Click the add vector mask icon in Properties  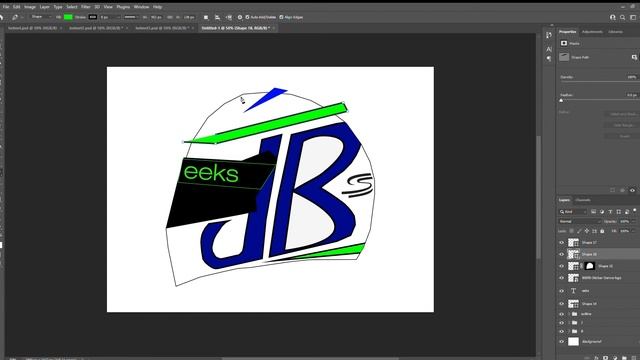(x=634, y=57)
